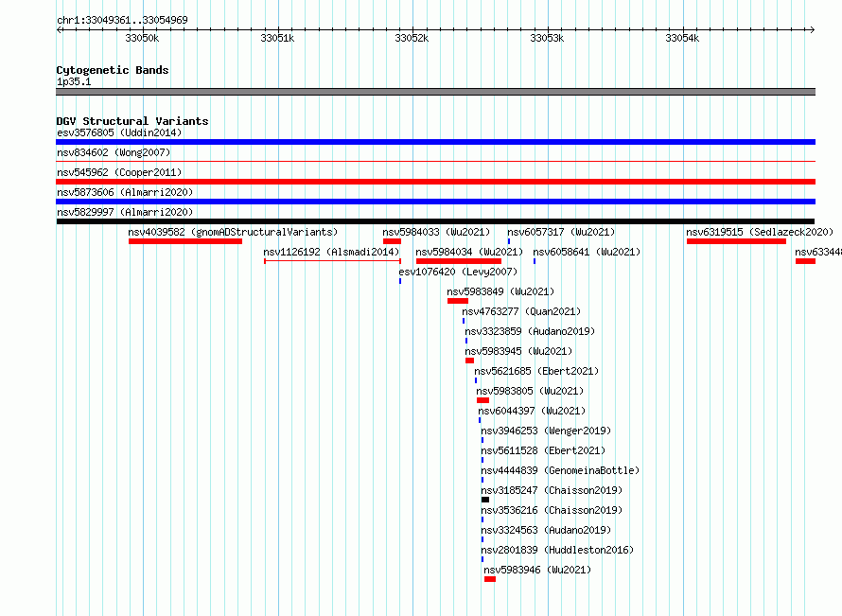
Task: Click the left arrow at ruler start
Action: point(60,29)
